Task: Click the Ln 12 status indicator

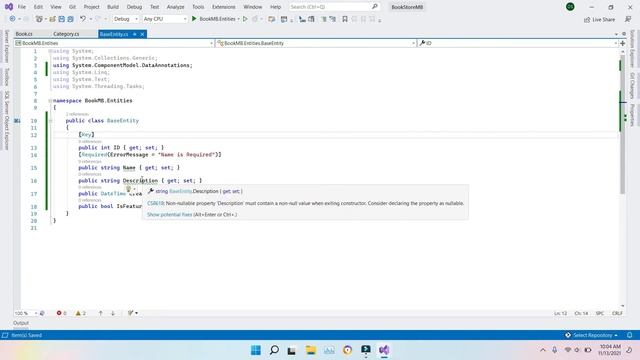Action: 560,313
